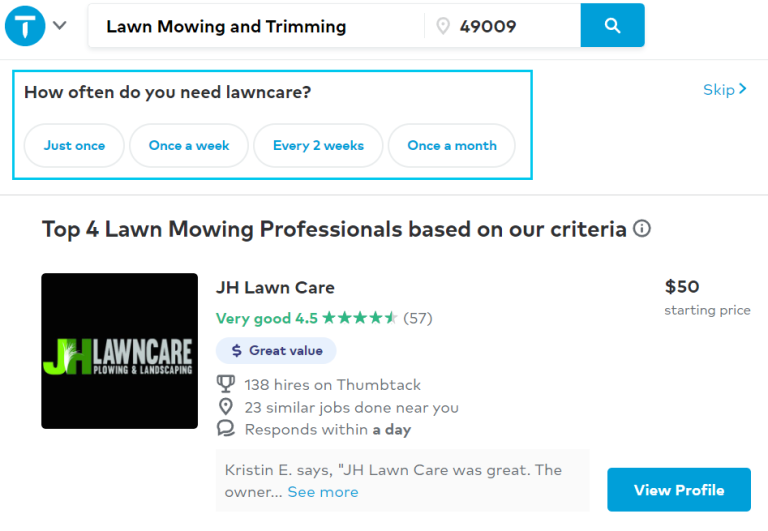Click the blue search magnifier button

coord(612,25)
